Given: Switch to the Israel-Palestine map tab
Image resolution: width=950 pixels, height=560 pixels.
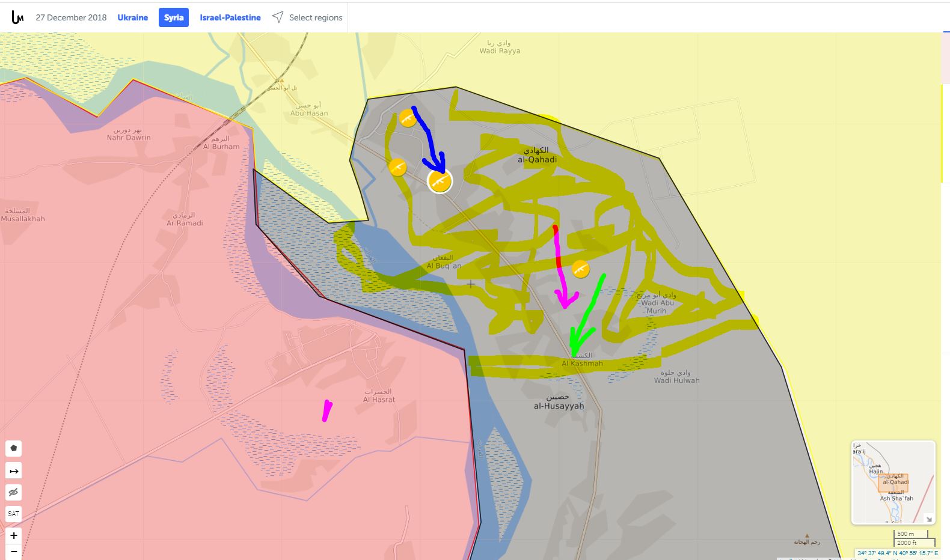Looking at the screenshot, I should [230, 17].
